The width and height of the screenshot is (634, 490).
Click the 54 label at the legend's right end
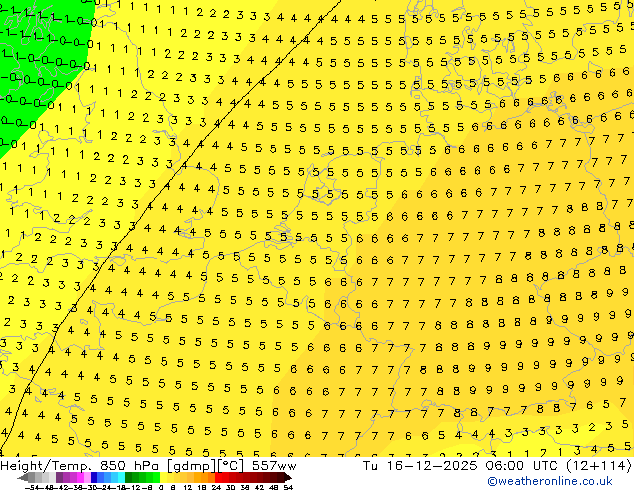[288, 488]
